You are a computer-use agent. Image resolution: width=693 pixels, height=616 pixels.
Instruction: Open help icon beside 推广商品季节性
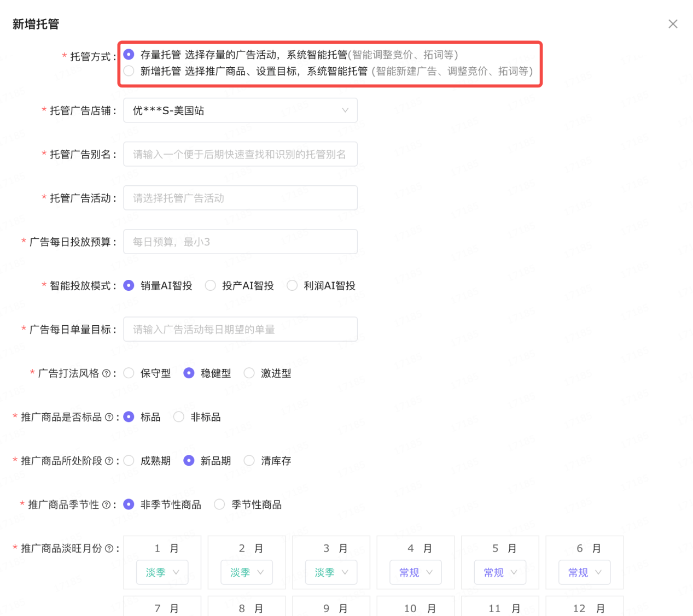click(x=107, y=504)
